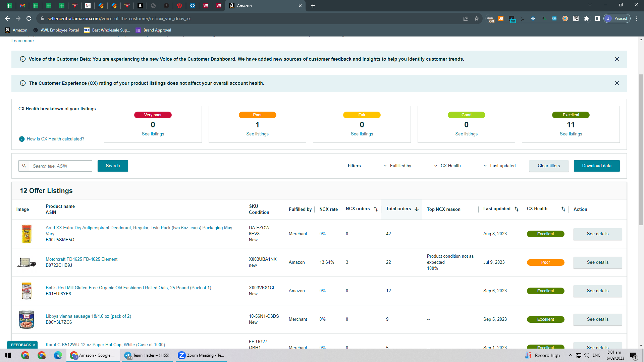Image resolution: width=644 pixels, height=362 pixels.
Task: Click the Motorcraft element product thumbnail
Action: pyautogui.click(x=26, y=262)
